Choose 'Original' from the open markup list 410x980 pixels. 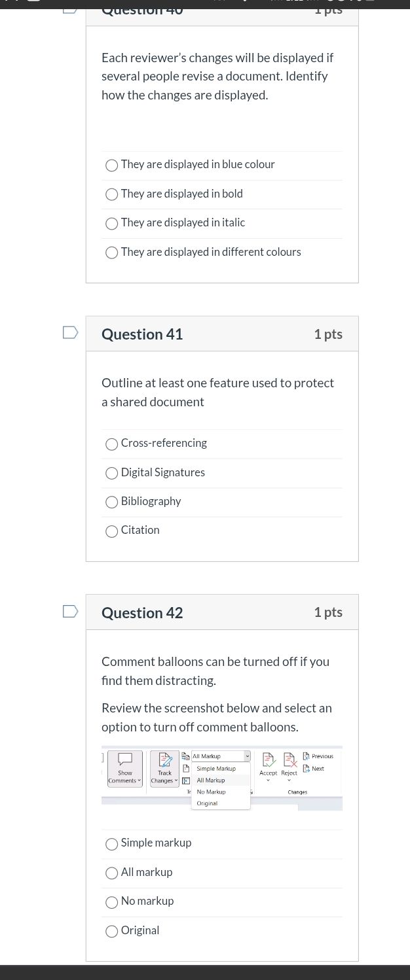pyautogui.click(x=207, y=803)
